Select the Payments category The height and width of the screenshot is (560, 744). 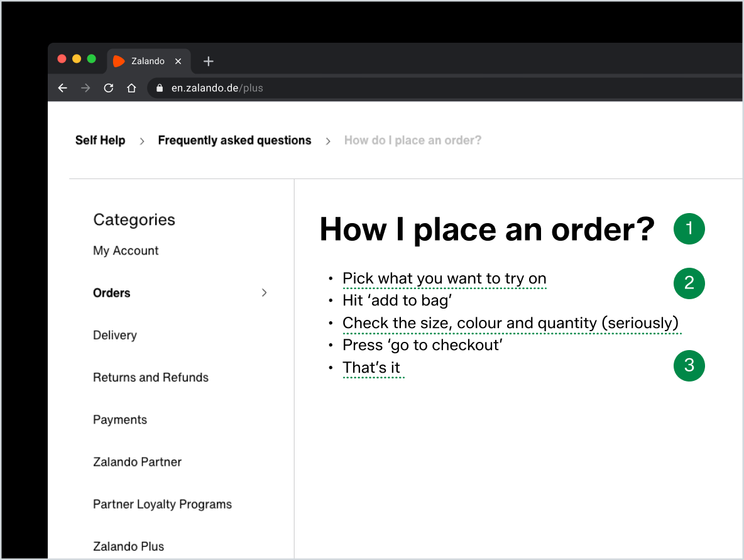pos(120,420)
